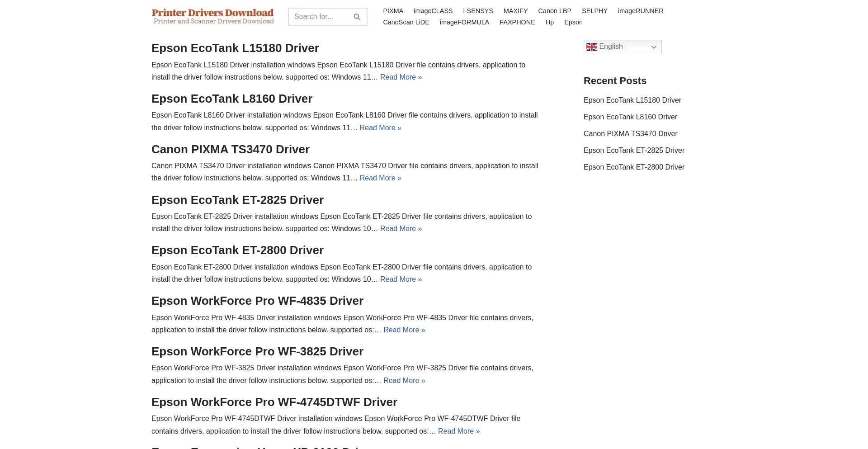Click the UK flag language icon
868x449 pixels.
click(x=592, y=47)
